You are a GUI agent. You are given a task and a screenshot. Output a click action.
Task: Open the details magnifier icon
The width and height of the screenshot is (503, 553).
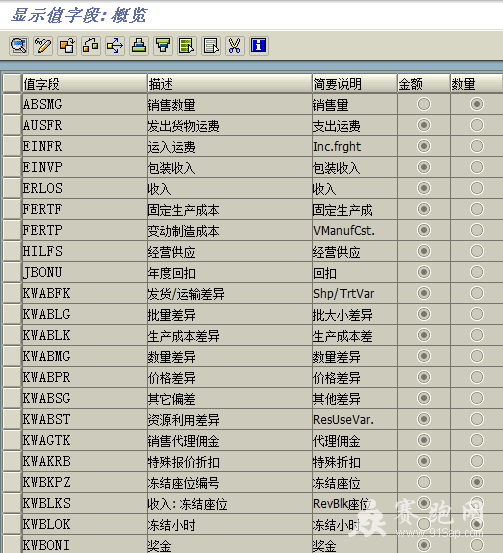coord(19,45)
